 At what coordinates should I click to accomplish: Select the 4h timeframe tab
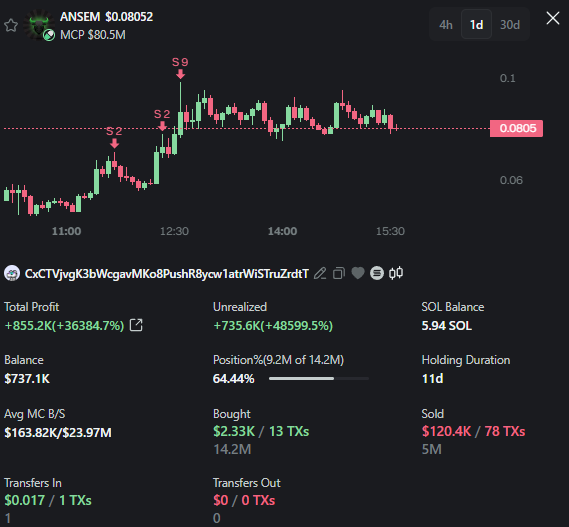[446, 25]
